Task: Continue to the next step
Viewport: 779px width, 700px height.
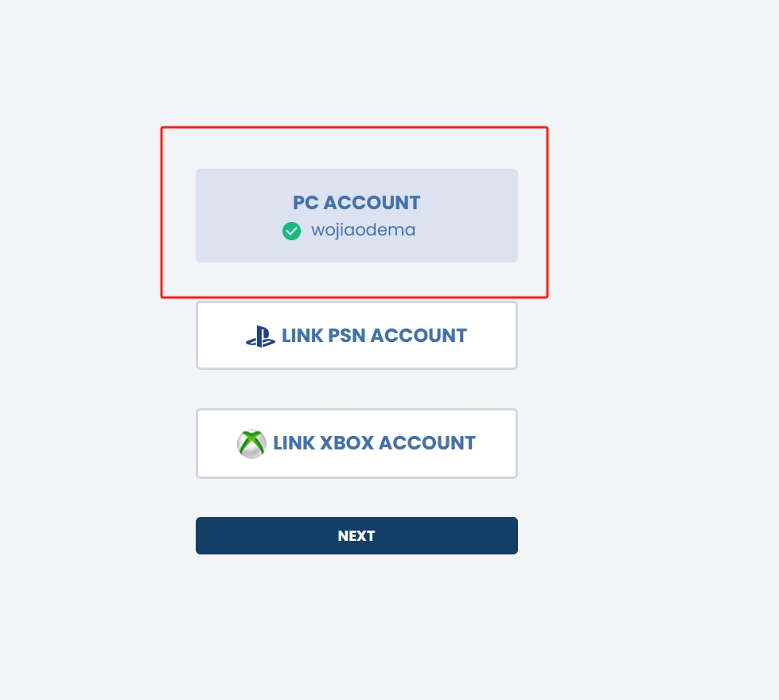Action: click(x=356, y=535)
